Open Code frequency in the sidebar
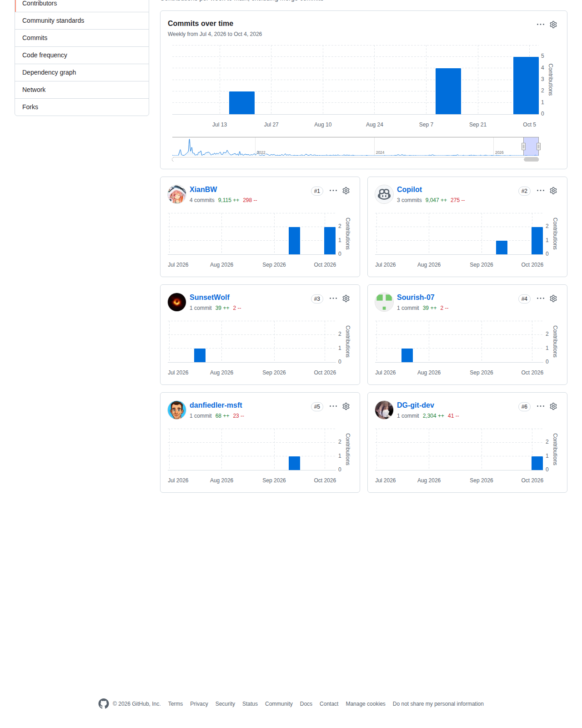 tap(82, 56)
